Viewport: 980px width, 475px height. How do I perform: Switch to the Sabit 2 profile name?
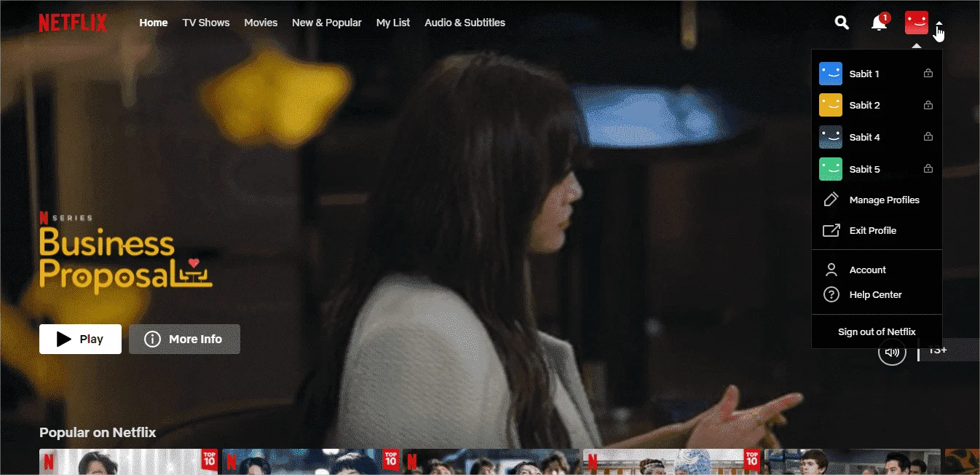click(x=864, y=105)
